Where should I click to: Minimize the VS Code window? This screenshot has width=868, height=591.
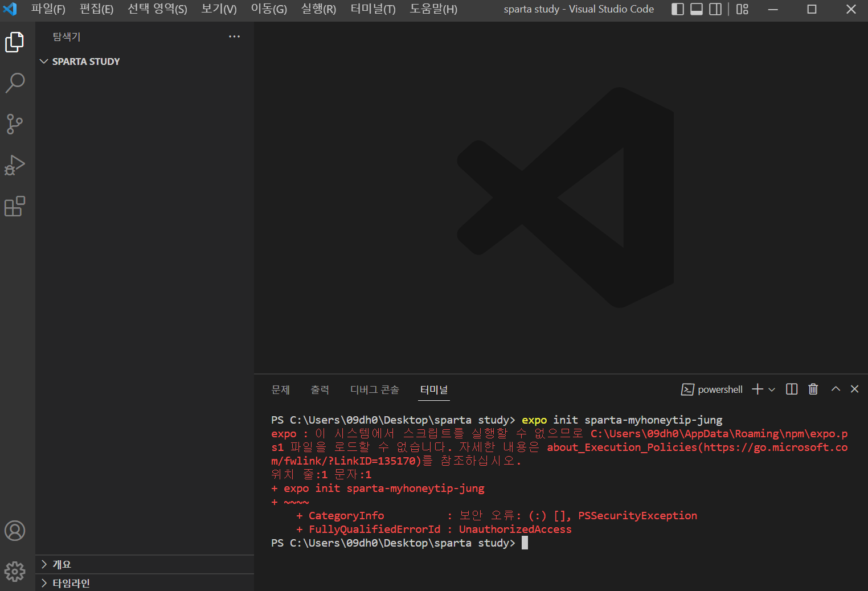pyautogui.click(x=773, y=9)
